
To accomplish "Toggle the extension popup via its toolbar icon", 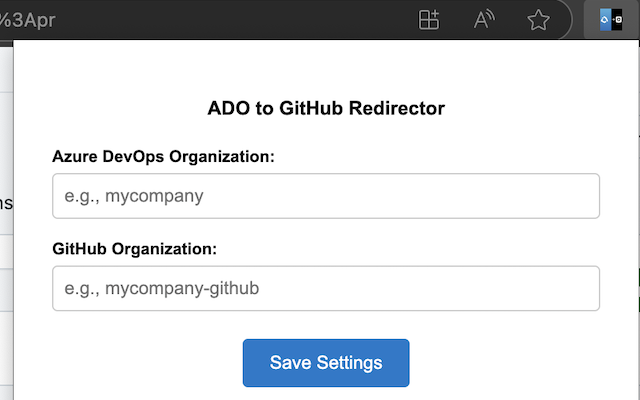I will pyautogui.click(x=610, y=20).
